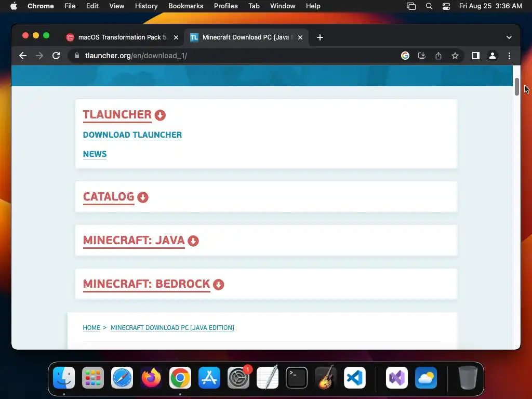The height and width of the screenshot is (399, 532).
Task: Open Visual Studio from the dock
Action: (397, 378)
